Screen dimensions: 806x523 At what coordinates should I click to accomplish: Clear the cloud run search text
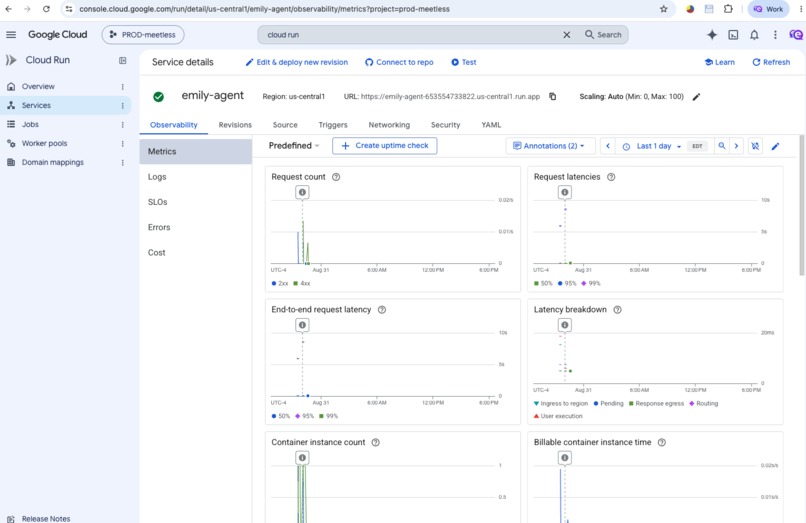coord(566,34)
